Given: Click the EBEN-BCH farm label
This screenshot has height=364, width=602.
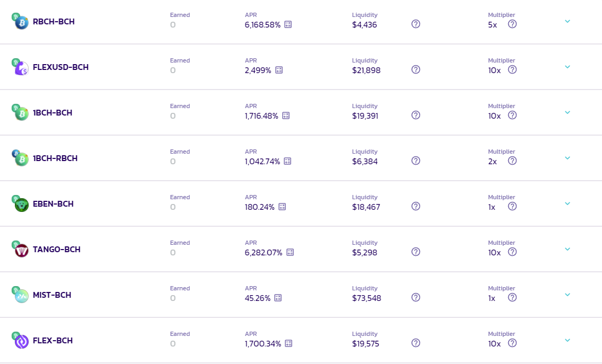Looking at the screenshot, I should (53, 203).
